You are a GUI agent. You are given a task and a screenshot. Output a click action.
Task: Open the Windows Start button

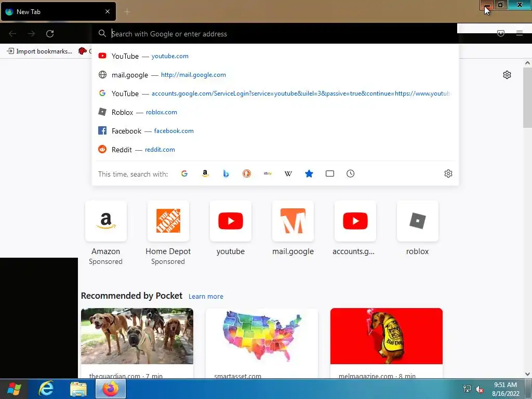coord(14,389)
